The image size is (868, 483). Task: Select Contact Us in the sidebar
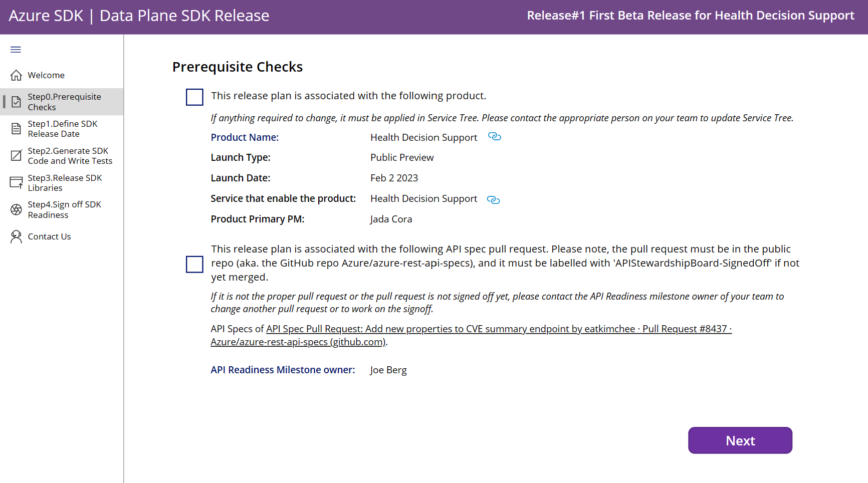tap(49, 236)
